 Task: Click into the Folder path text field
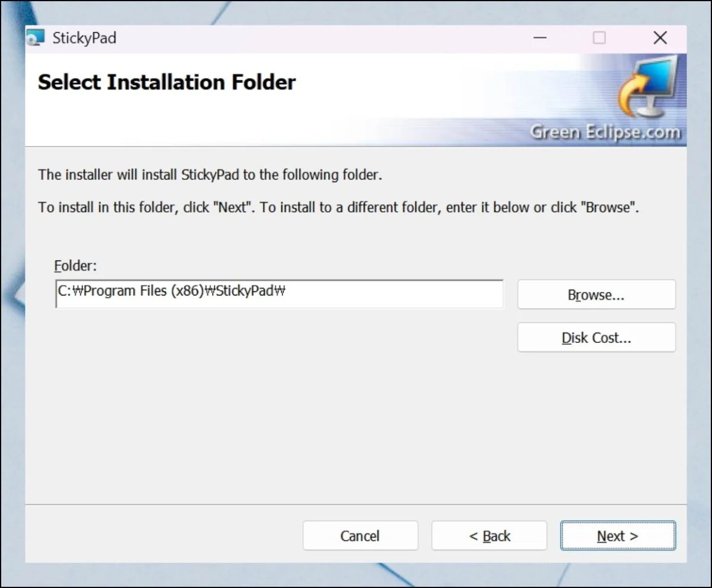[279, 294]
